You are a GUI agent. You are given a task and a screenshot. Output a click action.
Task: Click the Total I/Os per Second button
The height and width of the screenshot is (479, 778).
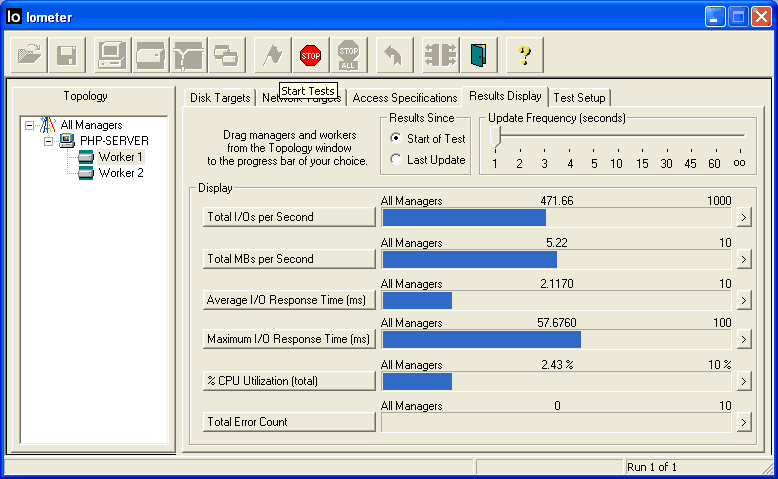pyautogui.click(x=289, y=217)
